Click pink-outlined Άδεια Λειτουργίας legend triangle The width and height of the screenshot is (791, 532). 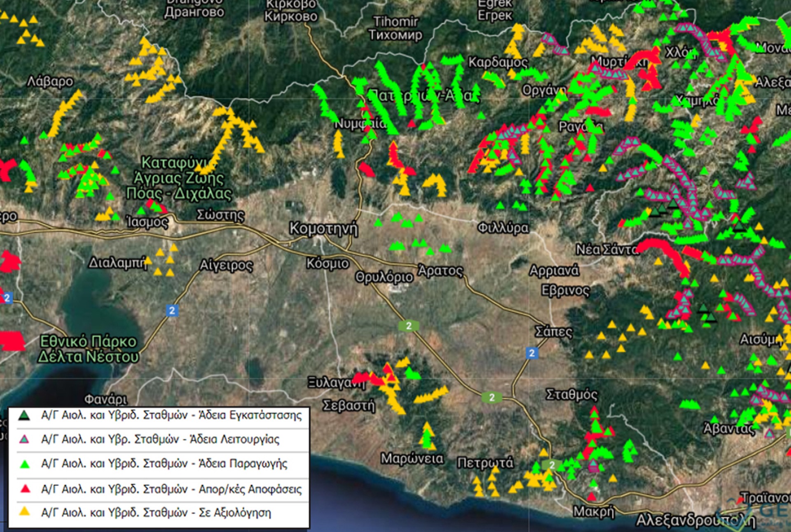(x=24, y=439)
